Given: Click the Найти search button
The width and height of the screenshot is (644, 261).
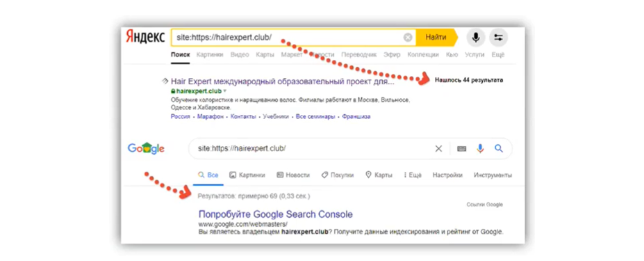Looking at the screenshot, I should [436, 38].
